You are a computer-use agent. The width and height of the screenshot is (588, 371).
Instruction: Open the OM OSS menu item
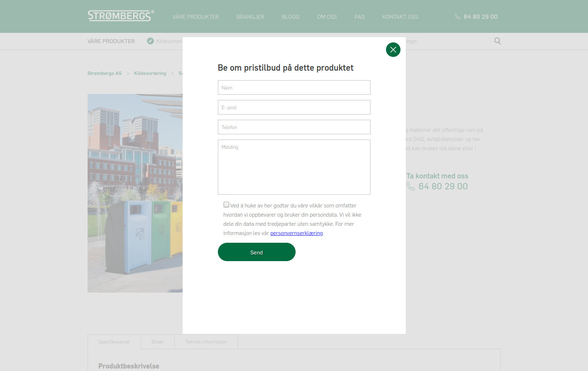point(327,17)
